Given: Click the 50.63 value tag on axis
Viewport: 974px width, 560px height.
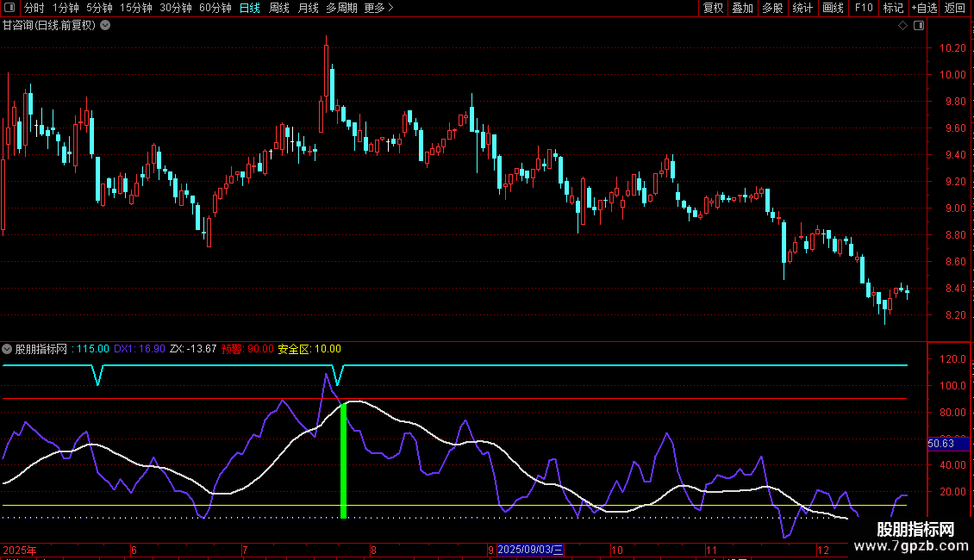Looking at the screenshot, I should (x=948, y=444).
